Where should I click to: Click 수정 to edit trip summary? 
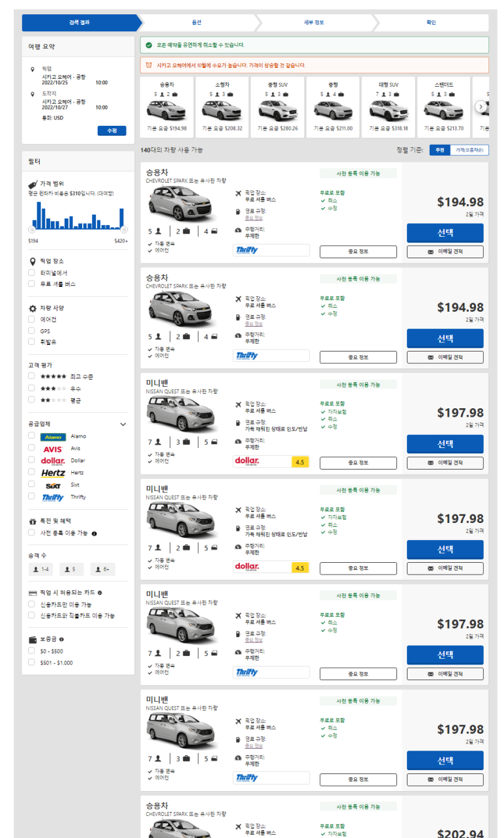pyautogui.click(x=111, y=130)
